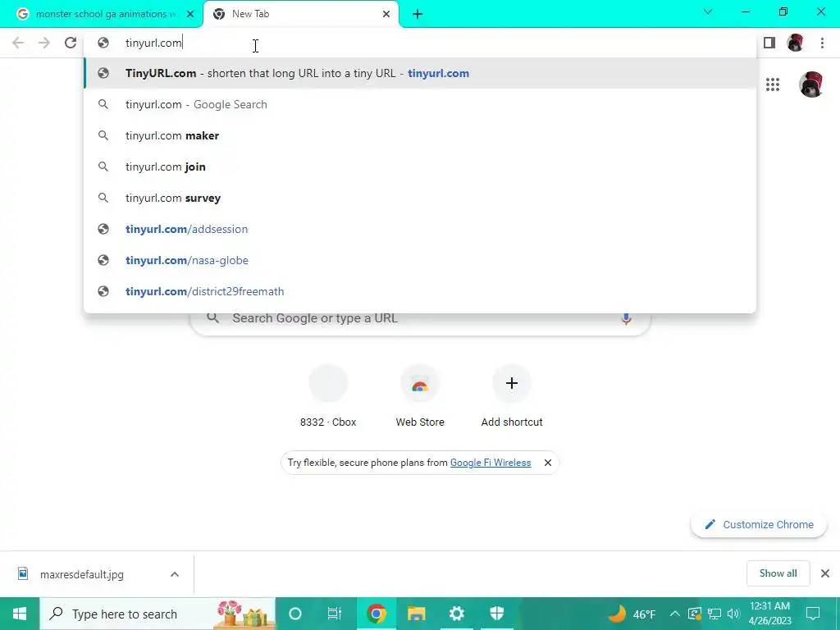Click the Customize Chrome button
The width and height of the screenshot is (840, 630).
click(x=759, y=524)
